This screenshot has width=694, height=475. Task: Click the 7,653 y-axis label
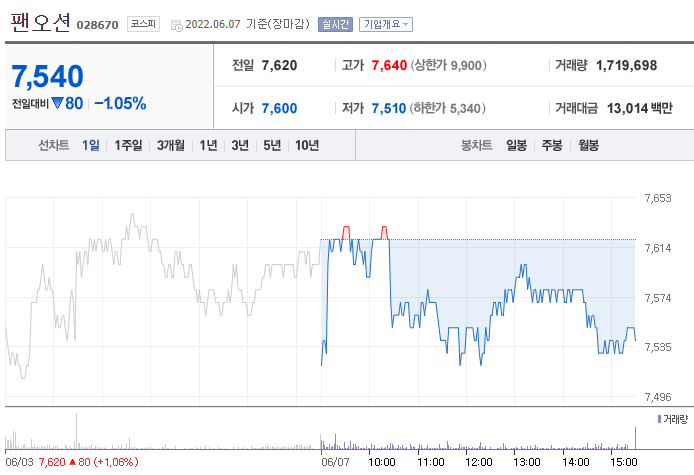click(x=658, y=198)
